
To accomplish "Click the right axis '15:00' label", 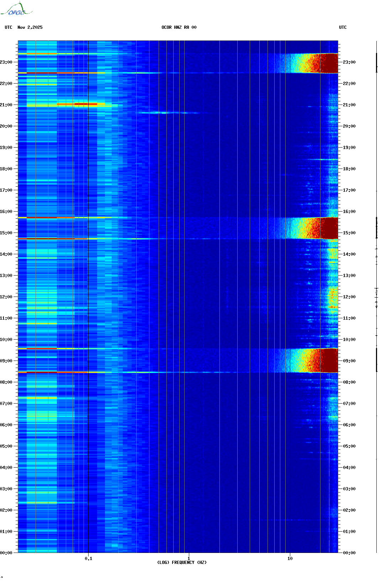I will (349, 233).
